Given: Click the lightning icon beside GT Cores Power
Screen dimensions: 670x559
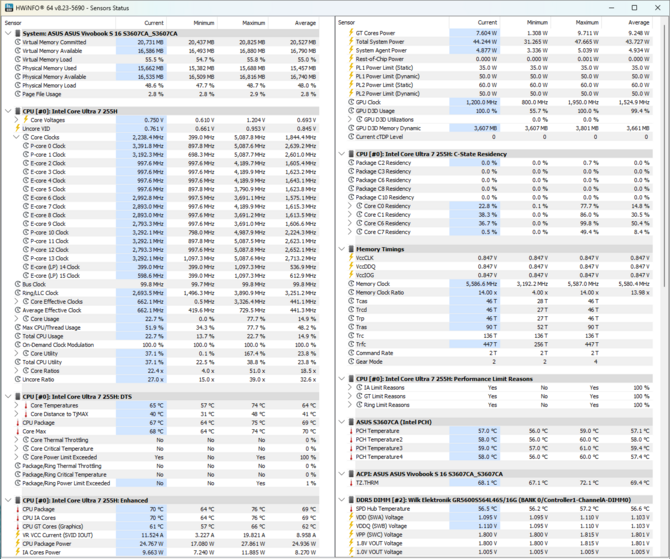Looking at the screenshot, I should click(x=351, y=32).
